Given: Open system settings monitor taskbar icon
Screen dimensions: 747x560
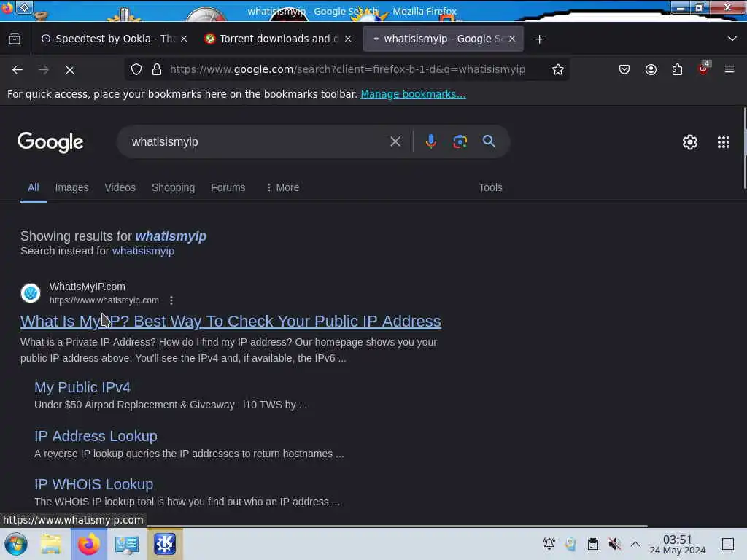Looking at the screenshot, I should click(x=127, y=544).
